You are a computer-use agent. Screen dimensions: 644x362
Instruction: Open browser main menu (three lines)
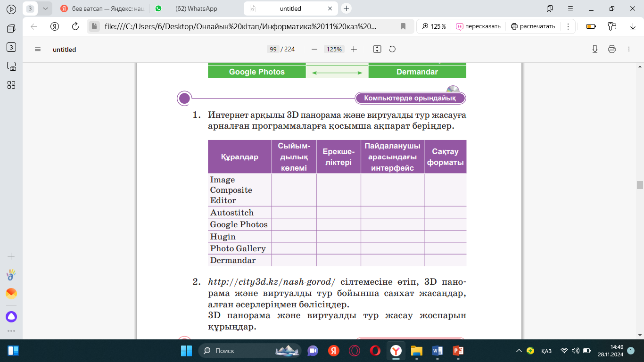pos(570,8)
